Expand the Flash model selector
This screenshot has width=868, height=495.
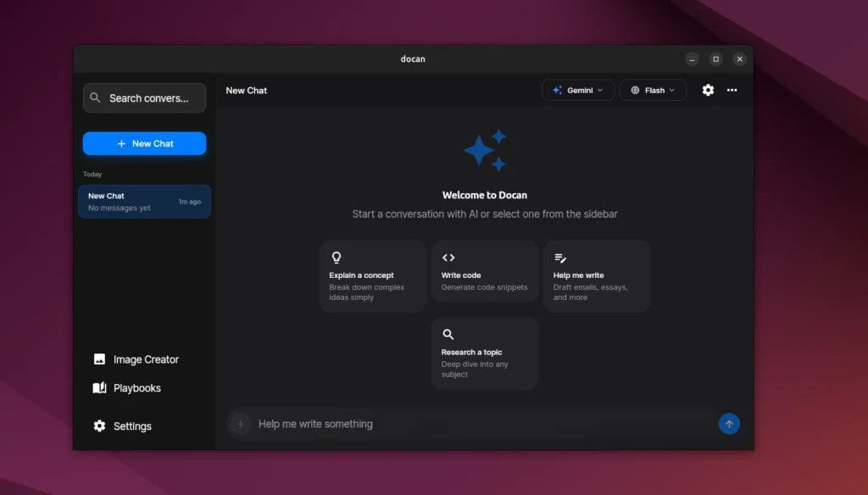coord(653,90)
